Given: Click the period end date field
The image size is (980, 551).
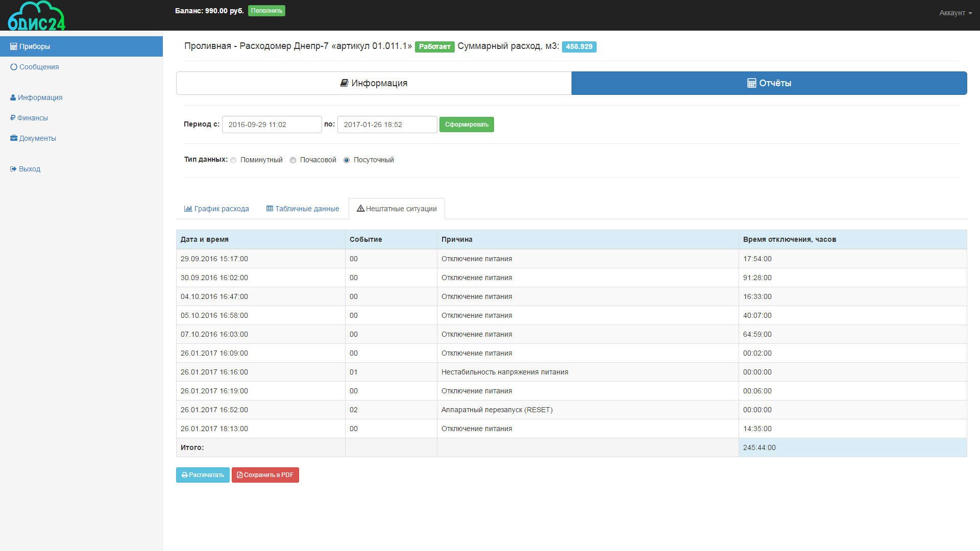Looking at the screenshot, I should point(387,124).
